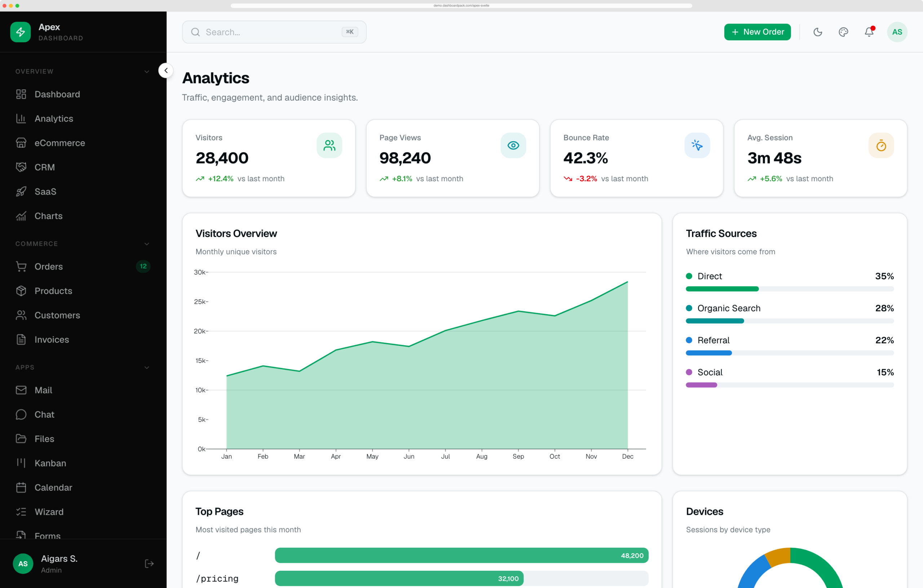
Task: Click the Referral progress bar
Action: coord(790,353)
